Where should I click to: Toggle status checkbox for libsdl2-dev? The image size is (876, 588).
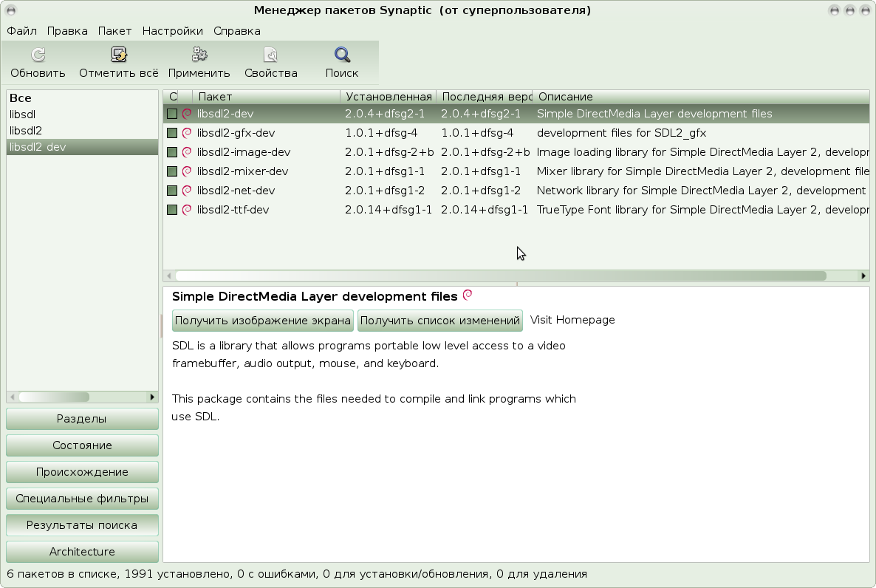pos(172,114)
